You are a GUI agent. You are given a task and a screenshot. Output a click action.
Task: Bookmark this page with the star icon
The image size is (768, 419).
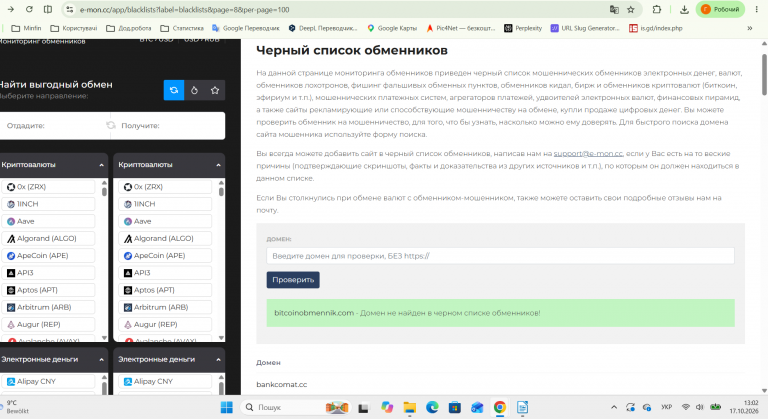click(x=631, y=9)
